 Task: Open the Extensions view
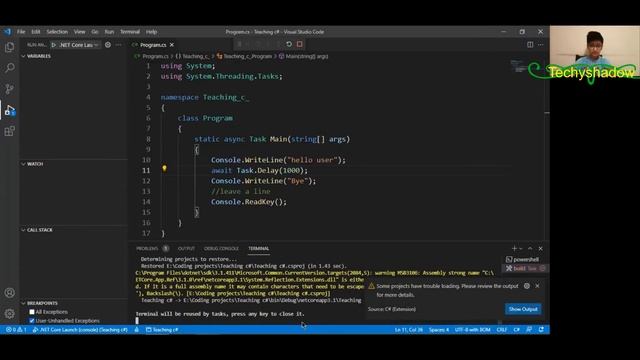tap(9, 131)
